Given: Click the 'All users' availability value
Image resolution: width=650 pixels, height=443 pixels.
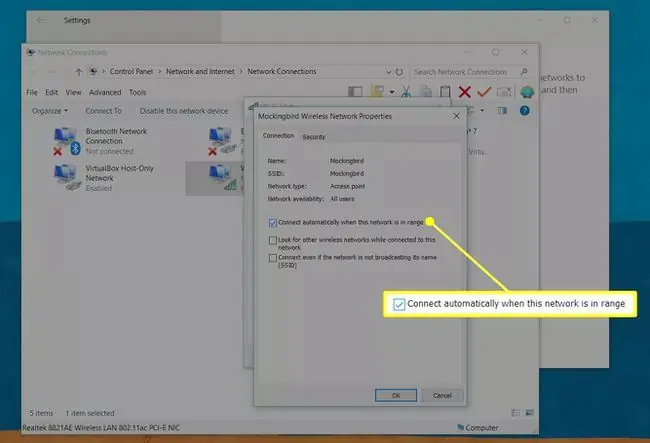Looking at the screenshot, I should coord(342,199).
